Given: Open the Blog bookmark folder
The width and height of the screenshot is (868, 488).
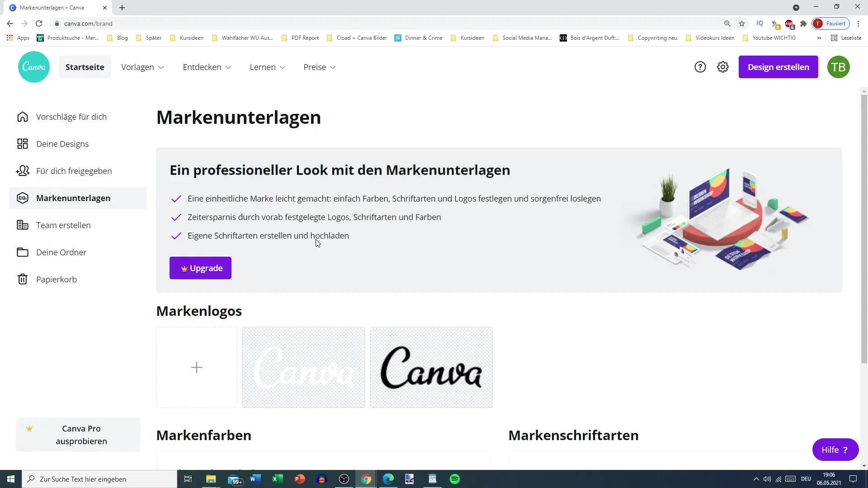Looking at the screenshot, I should tap(118, 38).
